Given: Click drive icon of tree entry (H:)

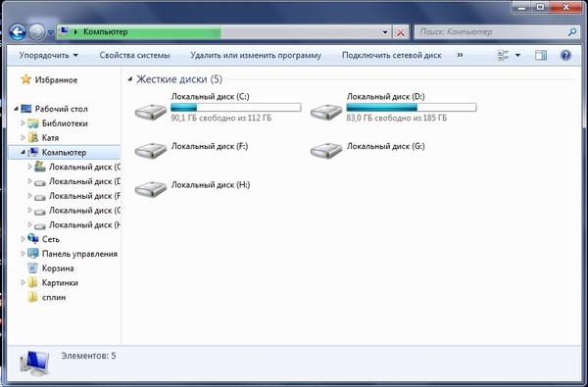Looking at the screenshot, I should coord(40,226).
